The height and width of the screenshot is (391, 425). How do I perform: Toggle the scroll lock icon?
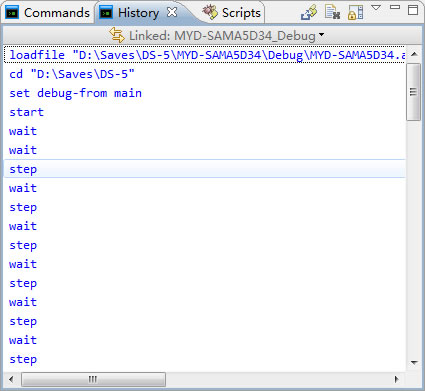pos(355,12)
